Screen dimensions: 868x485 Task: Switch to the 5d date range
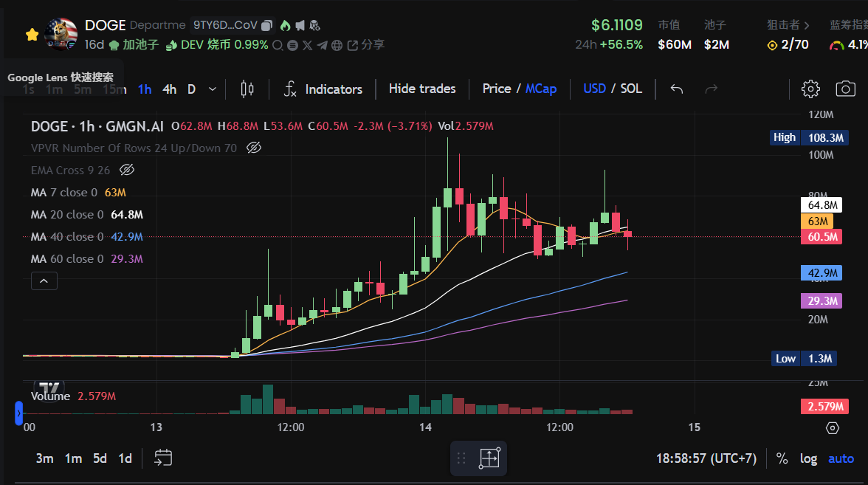(100, 458)
